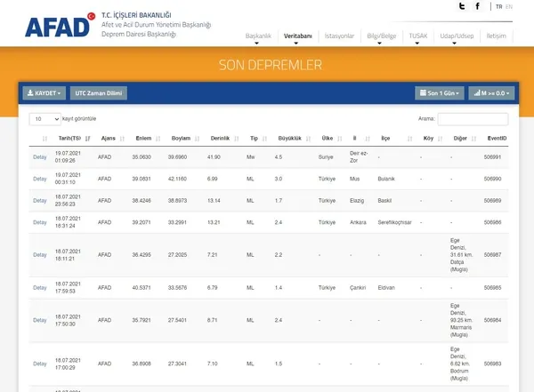
Task: Sort by Büyüklük column arrows
Action: coord(309,139)
